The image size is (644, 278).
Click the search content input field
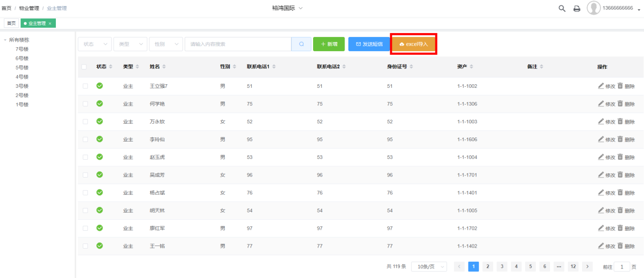(x=238, y=44)
